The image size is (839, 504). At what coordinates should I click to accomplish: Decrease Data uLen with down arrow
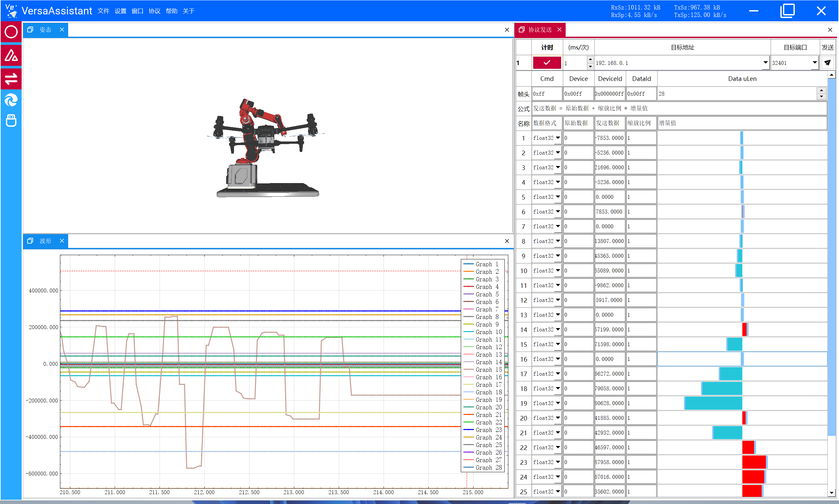[x=821, y=97]
